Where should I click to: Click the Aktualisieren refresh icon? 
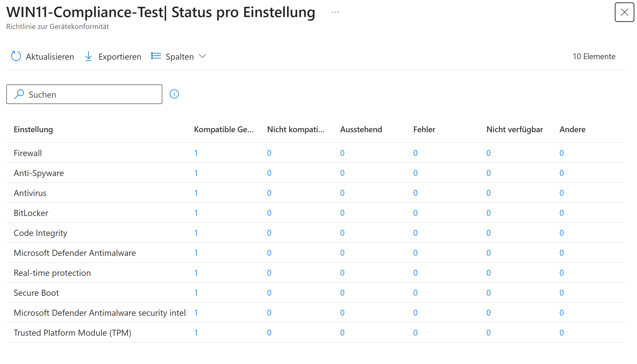pyautogui.click(x=16, y=56)
